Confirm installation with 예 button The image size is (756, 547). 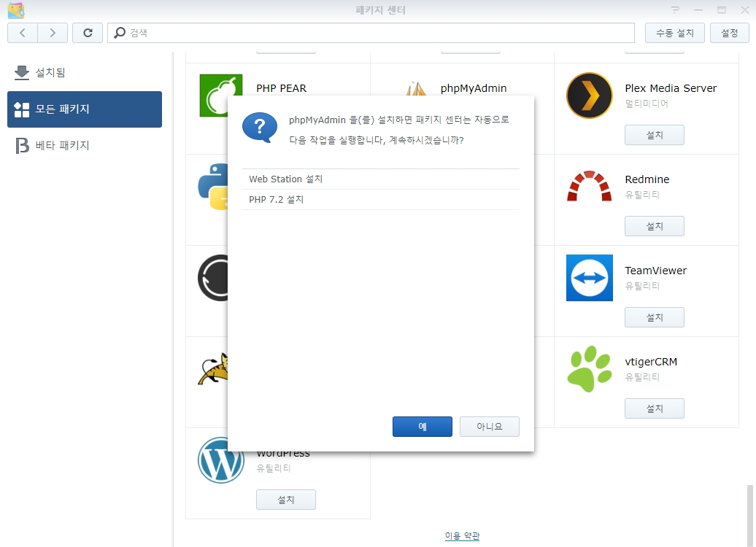pyautogui.click(x=423, y=427)
